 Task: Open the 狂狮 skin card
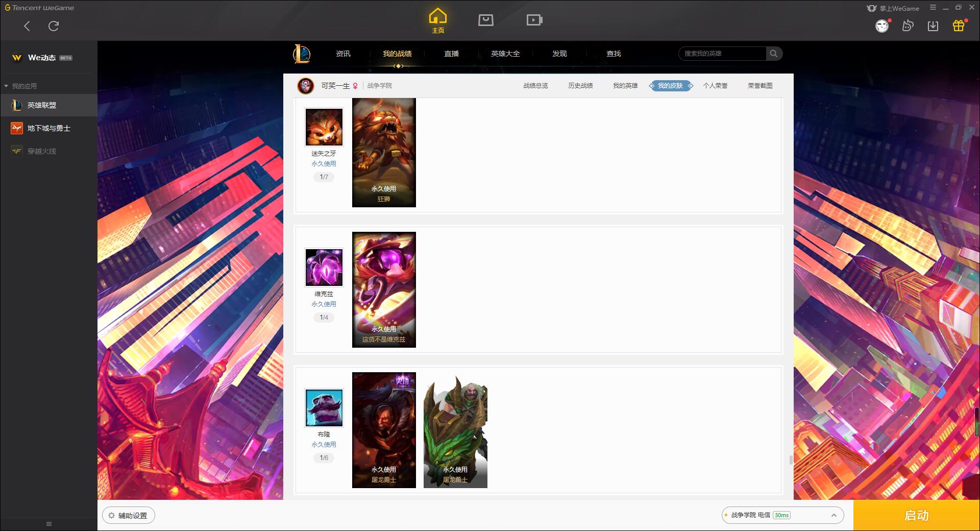coord(384,153)
